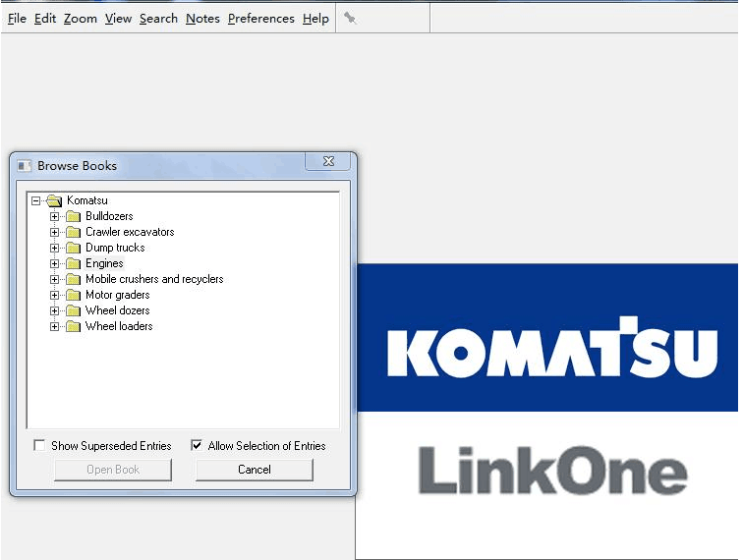This screenshot has height=560, width=743.
Task: Select the Bulldozers label
Action: [x=109, y=216]
